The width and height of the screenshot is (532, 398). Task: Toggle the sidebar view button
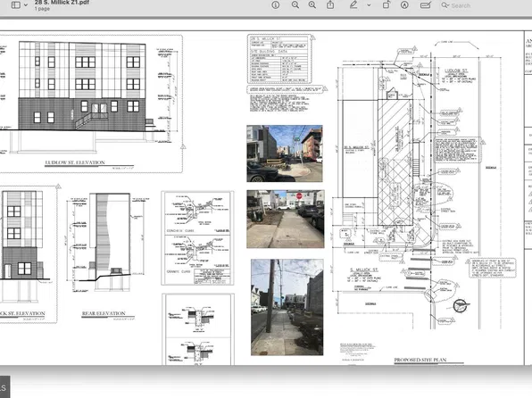tap(15, 5)
